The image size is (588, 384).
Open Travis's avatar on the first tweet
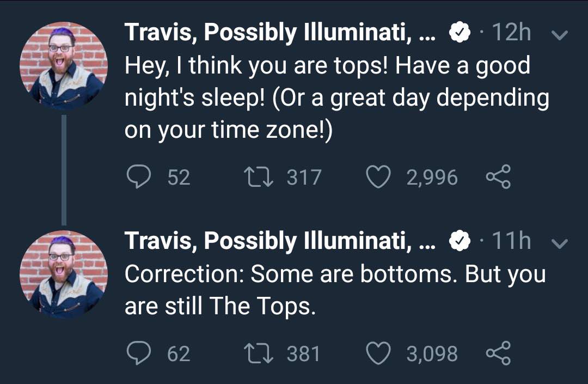[x=64, y=65]
